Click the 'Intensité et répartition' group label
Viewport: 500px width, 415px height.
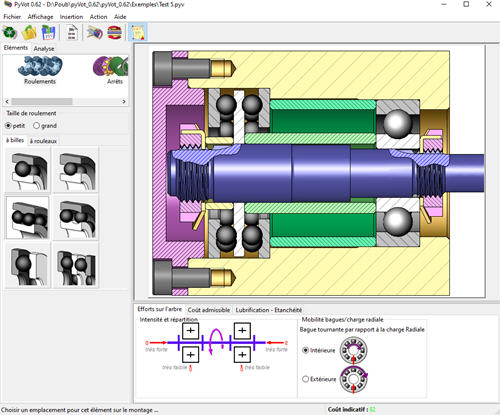click(x=168, y=319)
